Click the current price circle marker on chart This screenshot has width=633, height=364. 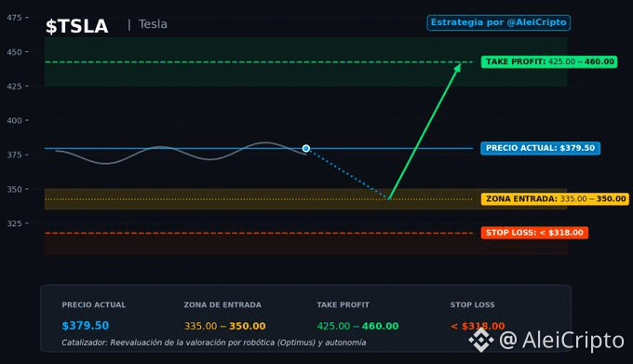306,149
